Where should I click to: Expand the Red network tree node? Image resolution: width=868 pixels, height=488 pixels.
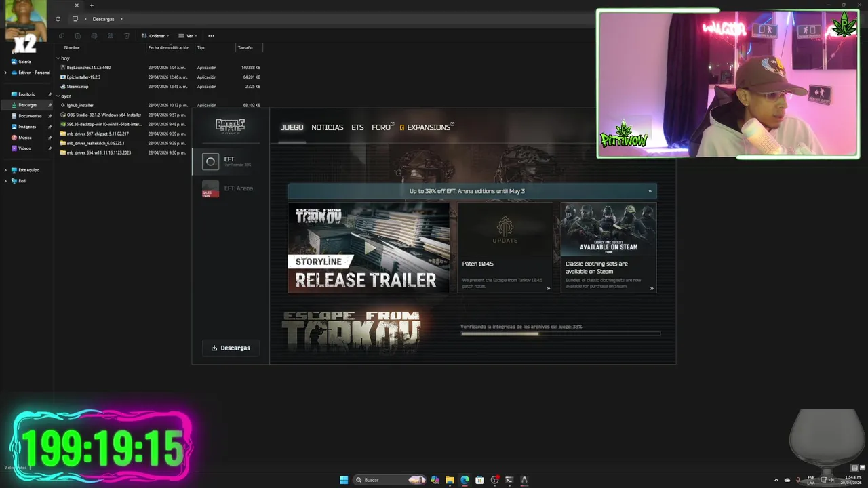pyautogui.click(x=6, y=181)
